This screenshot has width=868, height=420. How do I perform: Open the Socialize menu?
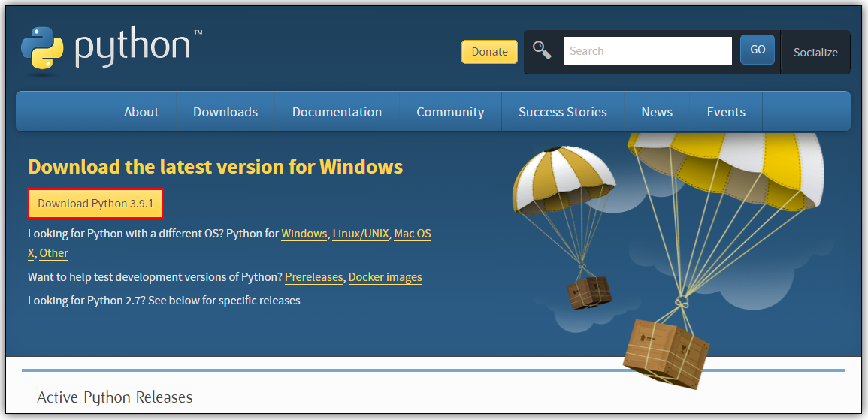[x=815, y=53]
